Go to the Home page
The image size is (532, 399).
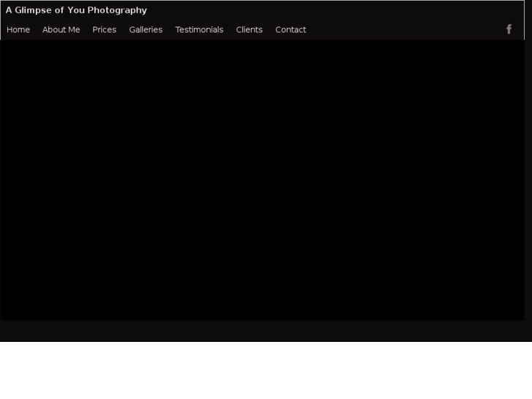[18, 30]
